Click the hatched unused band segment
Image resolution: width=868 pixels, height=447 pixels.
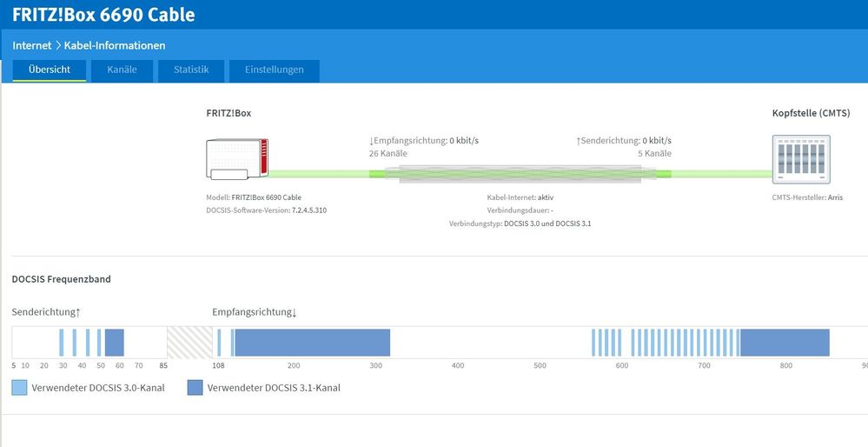tap(189, 343)
